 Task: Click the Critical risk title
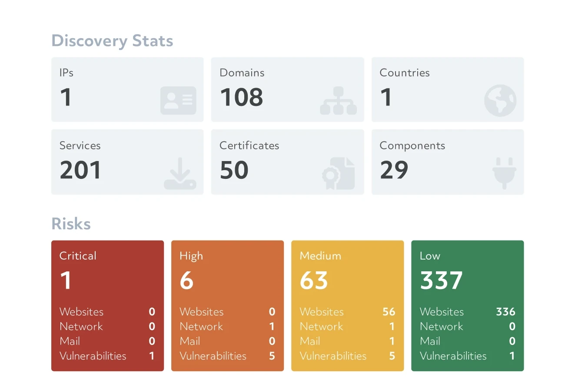tap(78, 256)
